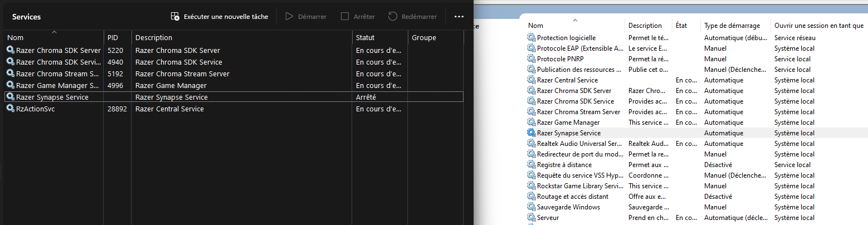
Task: Click gear icon of PID 4940 row in Task Manager
Action: point(10,62)
